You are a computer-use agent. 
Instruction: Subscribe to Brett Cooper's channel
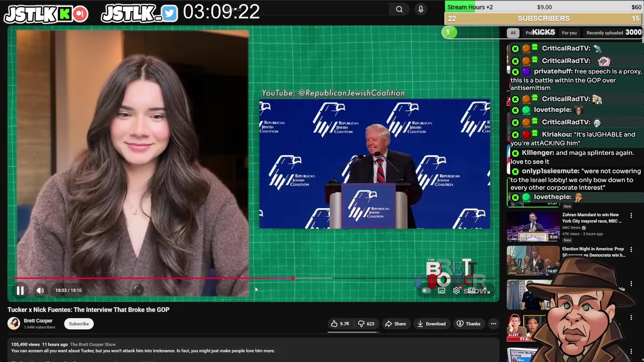click(79, 324)
